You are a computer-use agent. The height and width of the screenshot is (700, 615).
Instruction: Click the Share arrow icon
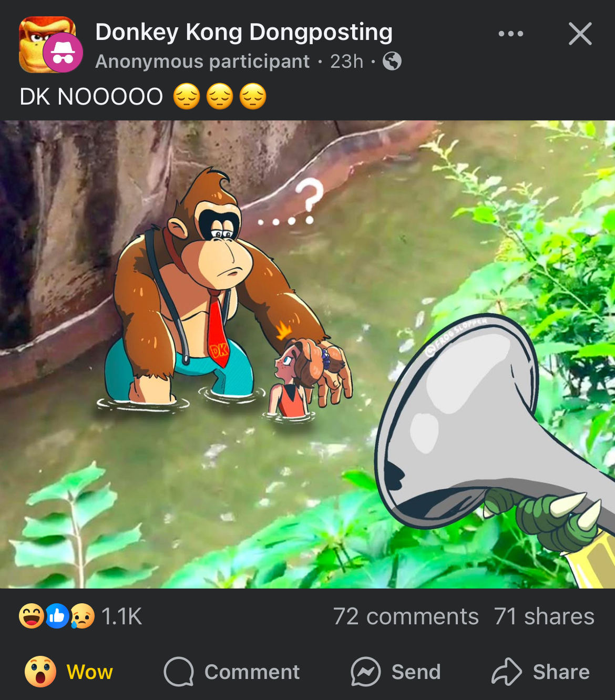click(506, 672)
